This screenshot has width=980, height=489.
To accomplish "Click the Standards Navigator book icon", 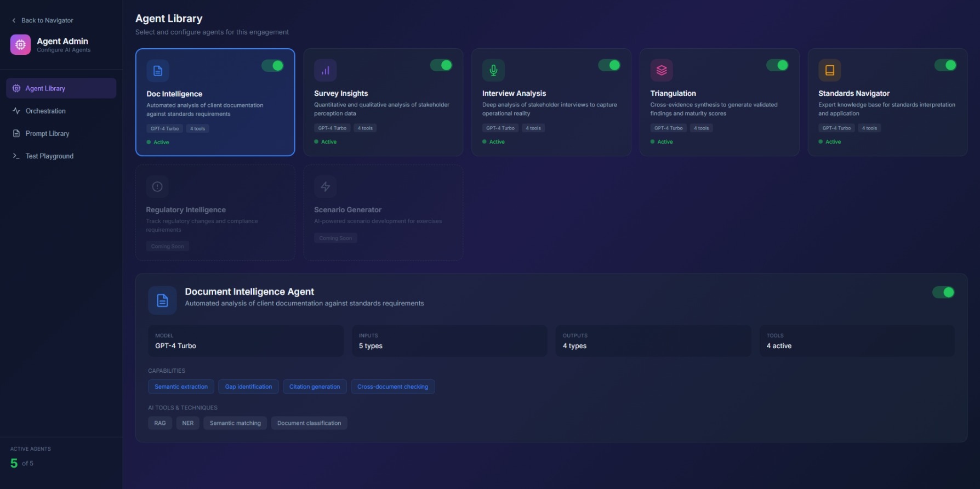I will pos(829,70).
